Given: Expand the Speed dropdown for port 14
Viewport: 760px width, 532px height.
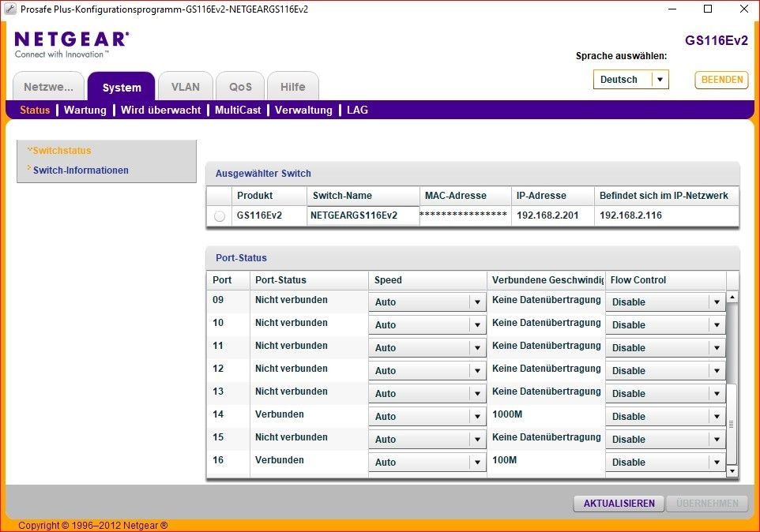Looking at the screenshot, I should pyautogui.click(x=477, y=417).
